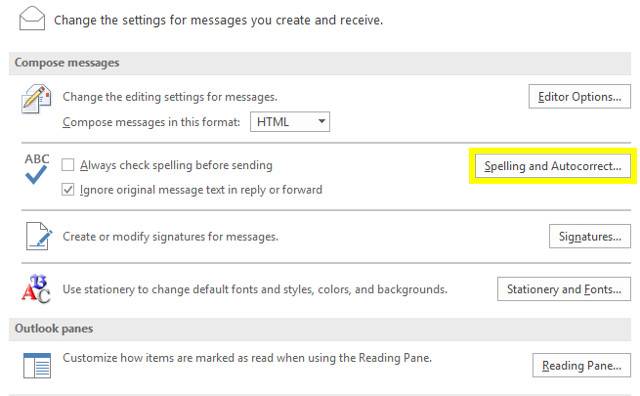Click 'Use stationery to change default fonts' text
640x396 pixels.
255,289
